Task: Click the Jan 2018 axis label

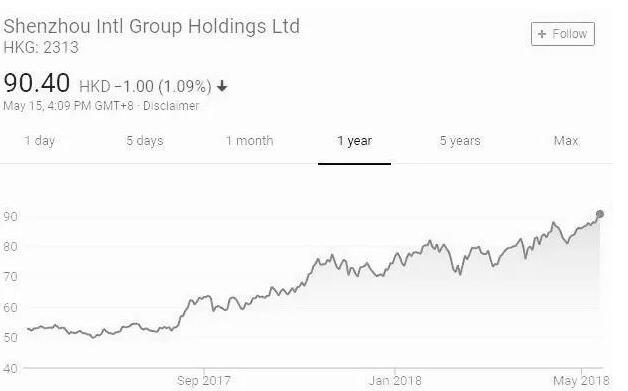Action: coord(395,381)
